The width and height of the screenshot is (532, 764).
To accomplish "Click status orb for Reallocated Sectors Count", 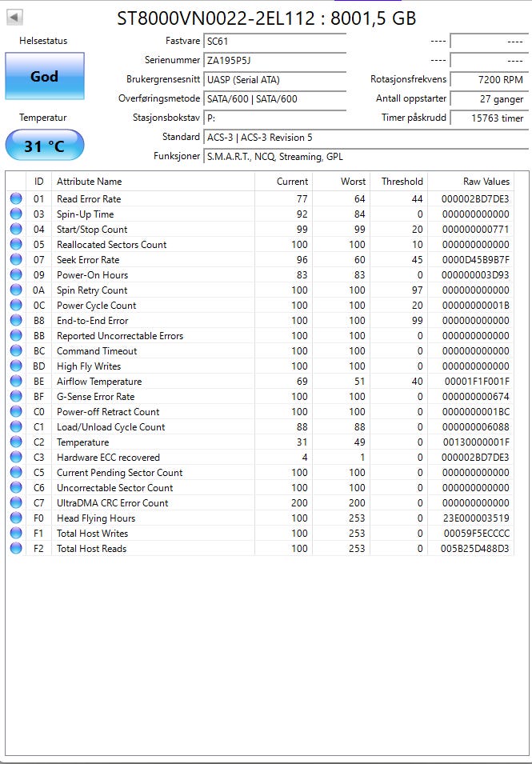I will point(16,245).
